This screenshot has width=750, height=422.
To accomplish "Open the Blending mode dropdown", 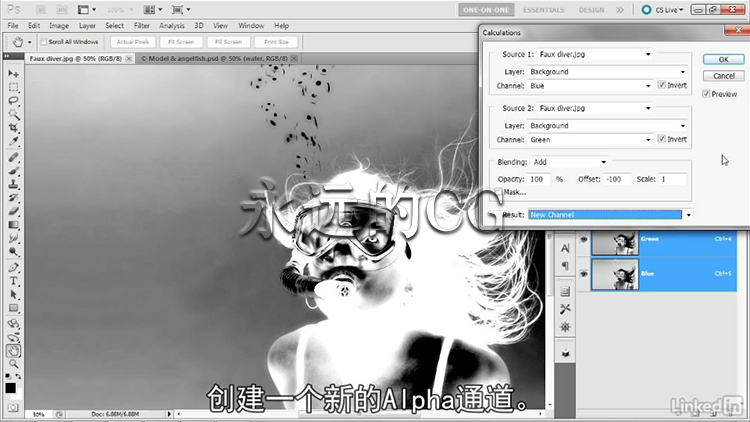I will pos(569,162).
